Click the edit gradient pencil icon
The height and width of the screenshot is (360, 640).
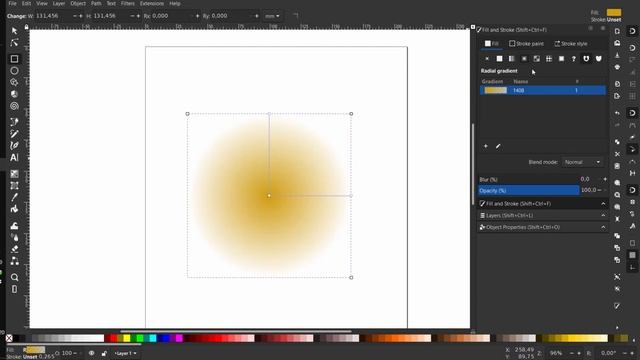498,146
